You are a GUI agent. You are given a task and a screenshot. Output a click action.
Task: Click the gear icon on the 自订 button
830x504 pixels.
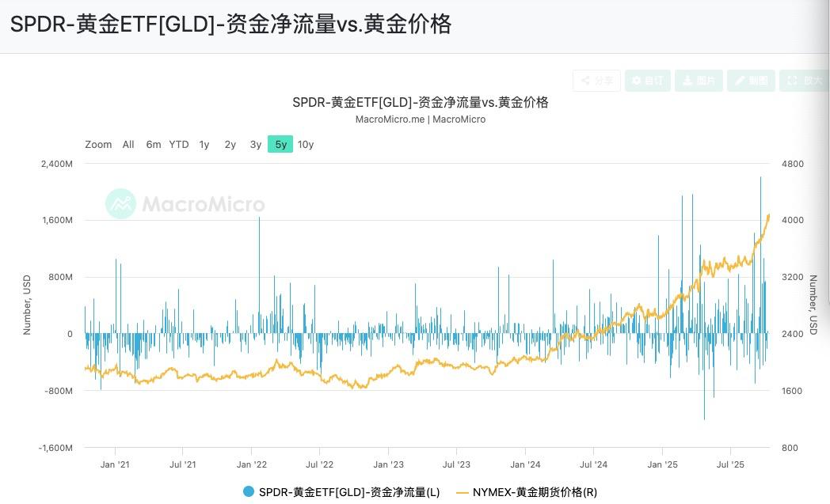[x=637, y=80]
